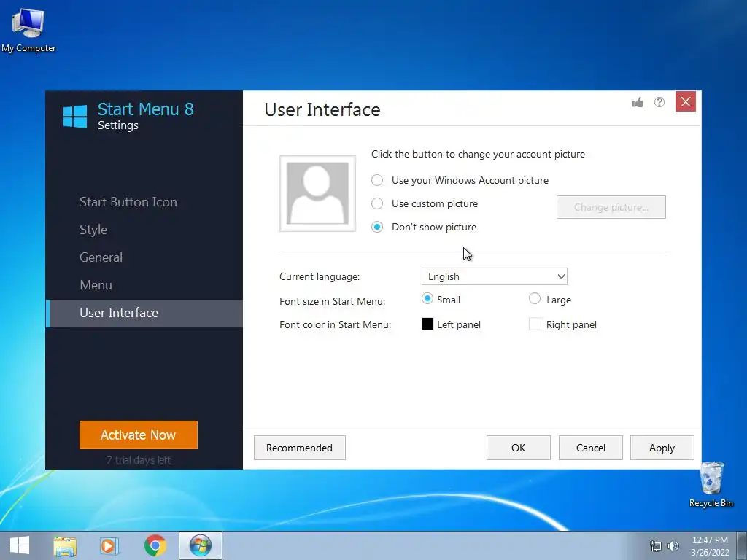Choose Small font size radio button

coord(427,298)
